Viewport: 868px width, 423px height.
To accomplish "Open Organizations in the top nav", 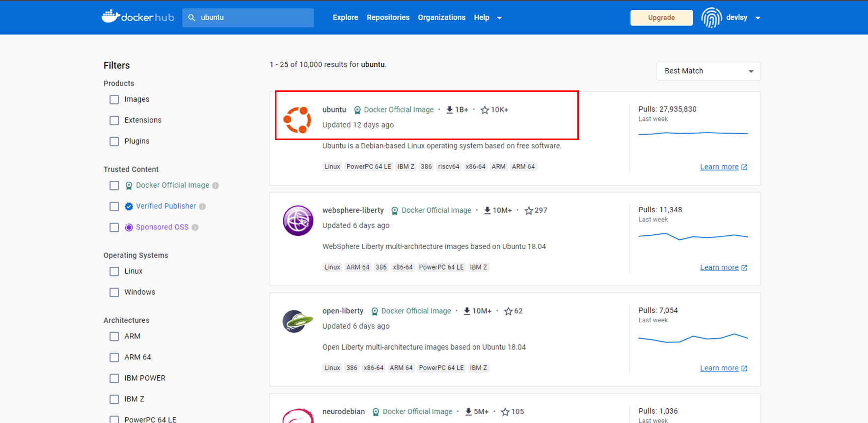I will (x=441, y=18).
